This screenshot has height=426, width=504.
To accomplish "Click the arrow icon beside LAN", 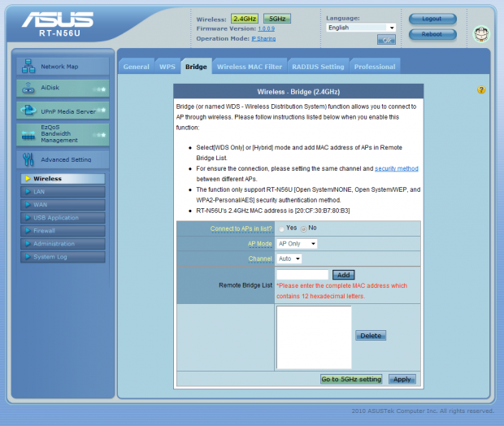I will pyautogui.click(x=28, y=192).
